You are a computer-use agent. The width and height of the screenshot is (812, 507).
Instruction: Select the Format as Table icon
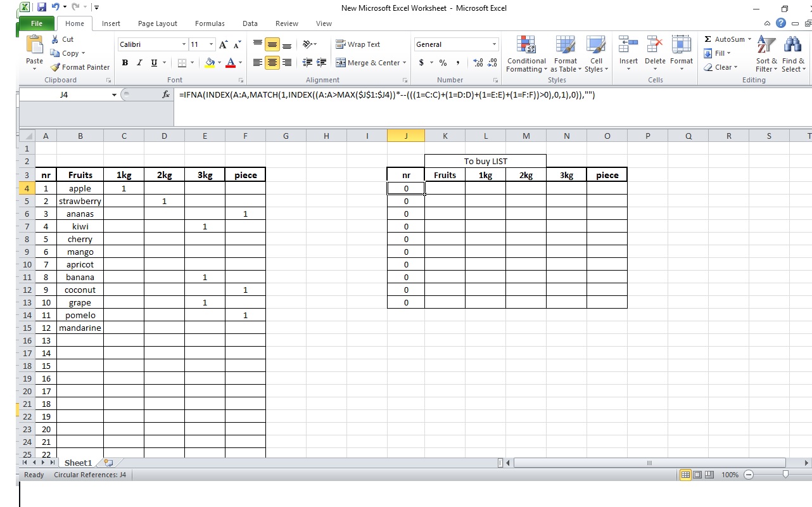(566, 55)
